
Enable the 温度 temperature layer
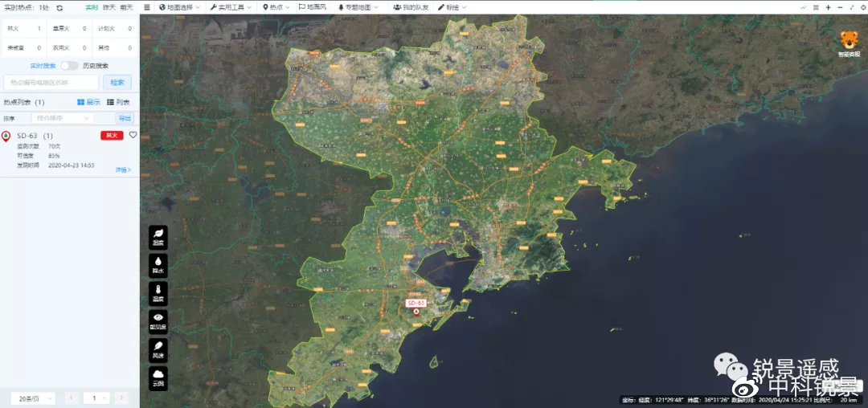point(158,293)
